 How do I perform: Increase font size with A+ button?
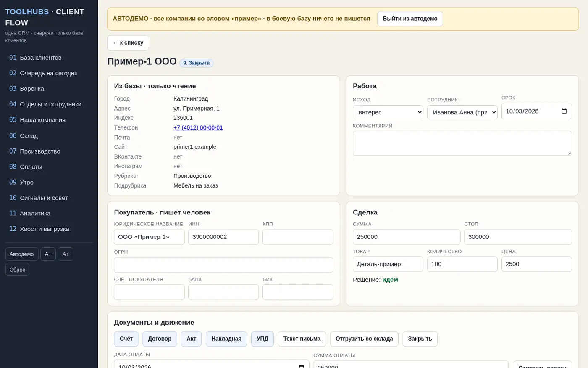[66, 254]
